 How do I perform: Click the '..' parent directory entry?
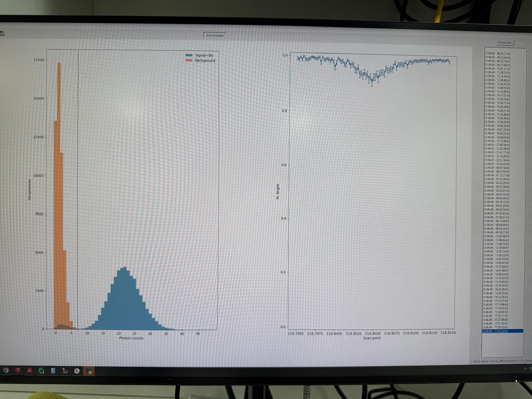(x=486, y=50)
